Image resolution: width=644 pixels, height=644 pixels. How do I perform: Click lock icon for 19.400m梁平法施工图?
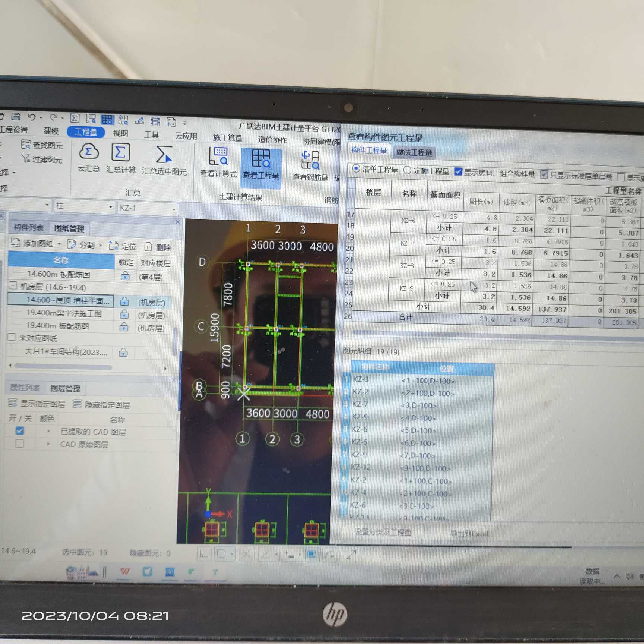pos(124,315)
